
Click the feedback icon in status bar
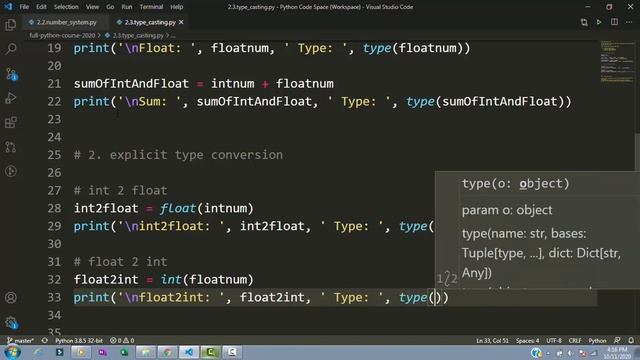pyautogui.click(x=617, y=340)
